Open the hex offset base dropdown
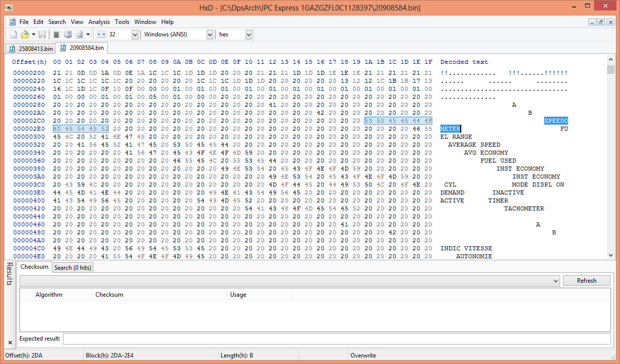Viewport: 620px width, 364px height. (249, 34)
